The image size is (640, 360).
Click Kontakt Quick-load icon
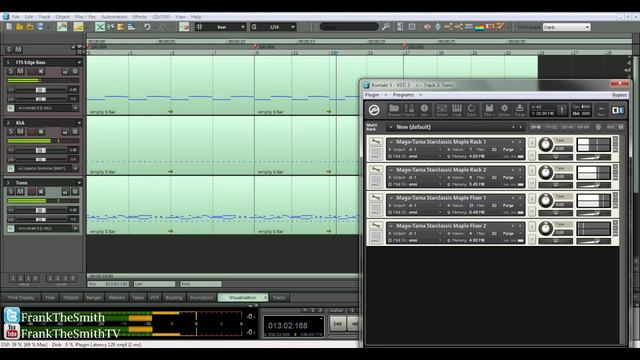point(471,110)
